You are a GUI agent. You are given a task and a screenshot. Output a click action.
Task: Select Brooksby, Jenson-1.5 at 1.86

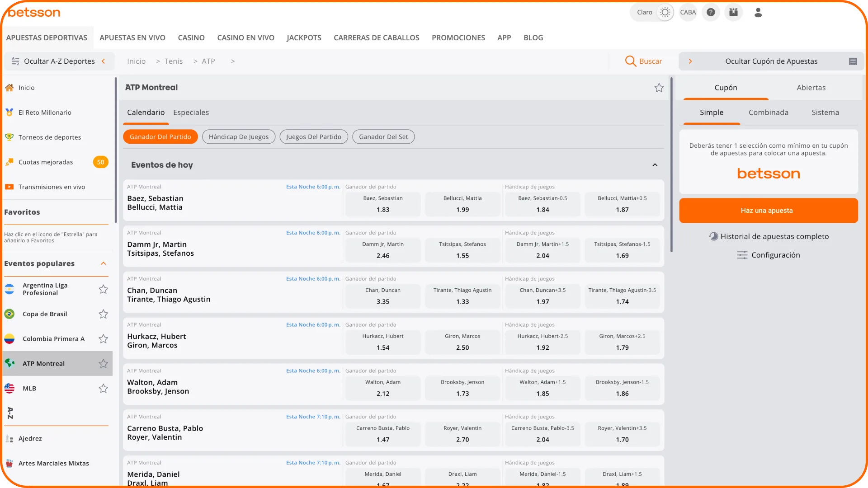click(x=622, y=388)
